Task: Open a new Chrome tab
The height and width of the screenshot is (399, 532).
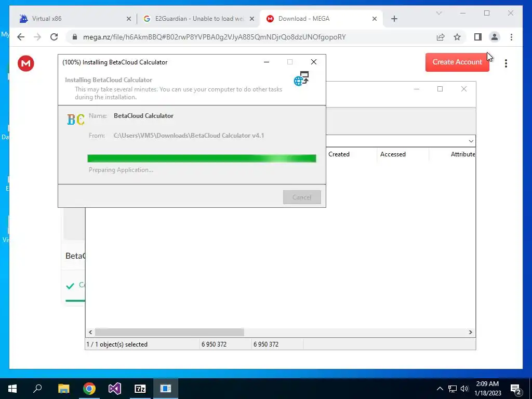Action: (394, 19)
